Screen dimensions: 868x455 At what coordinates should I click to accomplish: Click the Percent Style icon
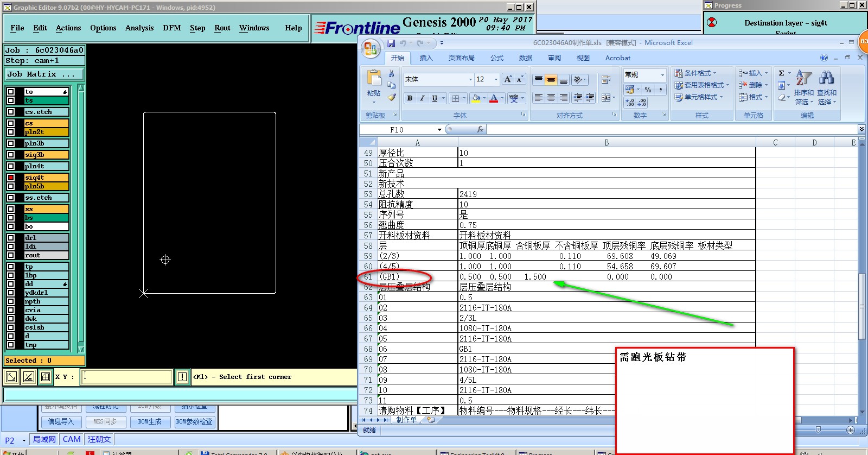(x=648, y=90)
